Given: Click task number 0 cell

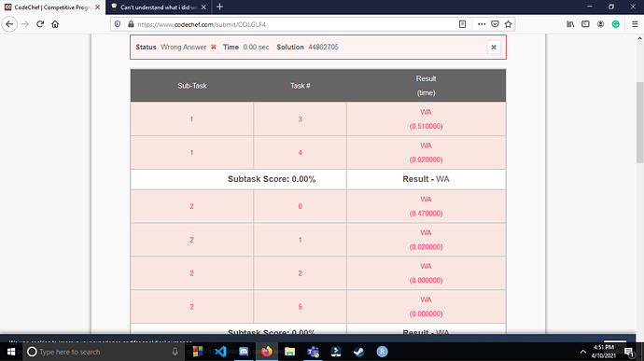Looking at the screenshot, I should [301, 206].
